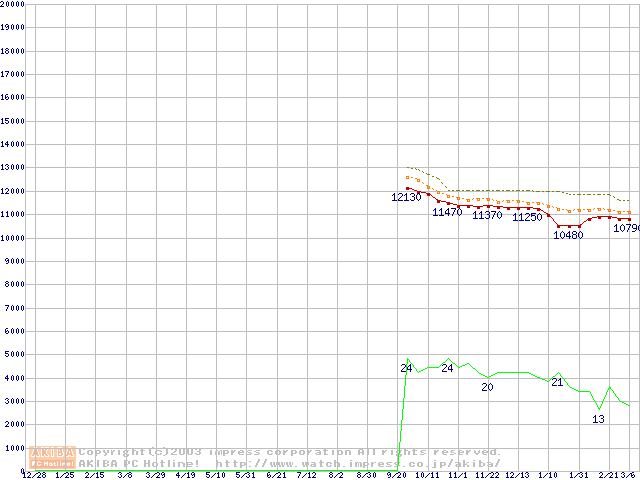Click the 5/31 date on x-axis
Screen dimensions: 640x480
coord(245,475)
